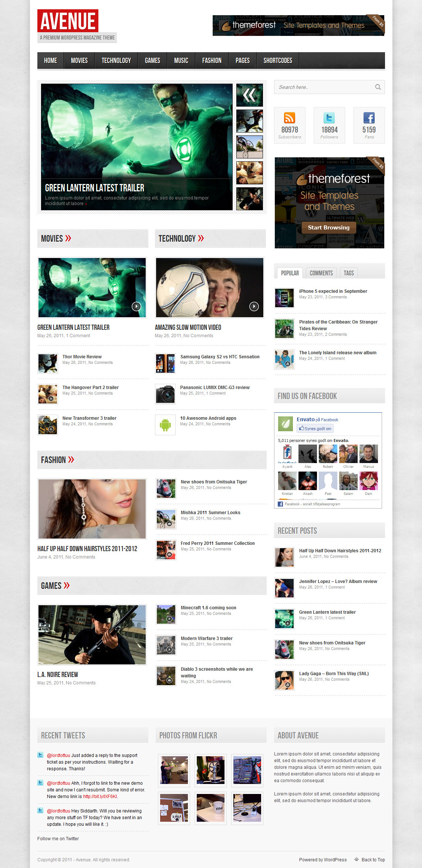Viewport: 422px width, 868px height.
Task: Open '10 Awesome Android apps' link
Action: pos(208,418)
